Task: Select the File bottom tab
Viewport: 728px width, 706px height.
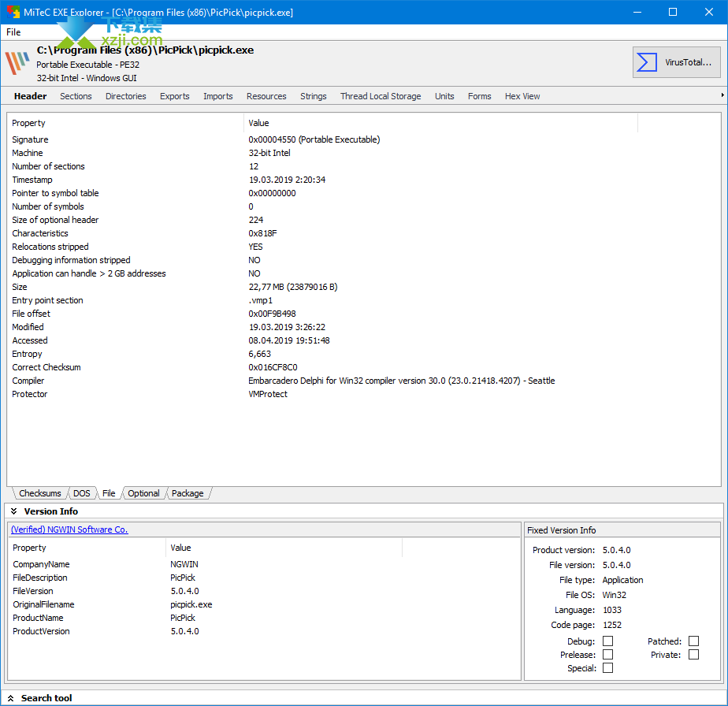Action: (109, 493)
